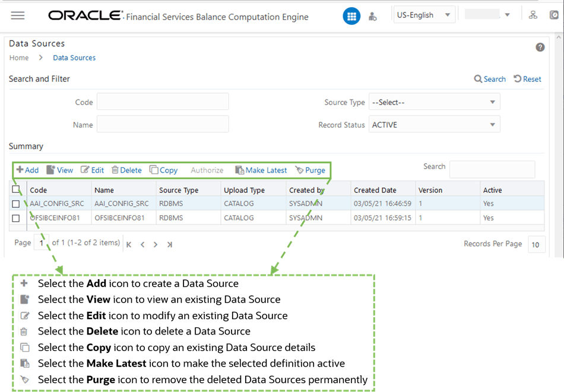This screenshot has height=392, width=564.
Task: Open the user account dropdown arrow
Action: [x=507, y=15]
